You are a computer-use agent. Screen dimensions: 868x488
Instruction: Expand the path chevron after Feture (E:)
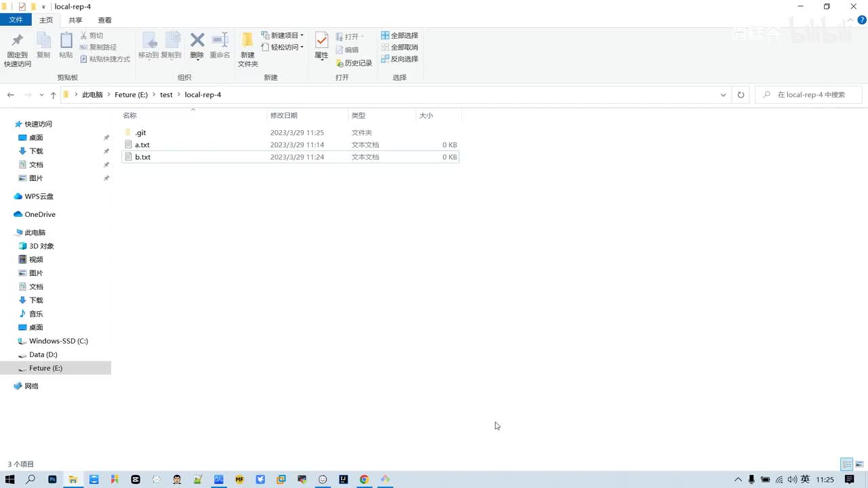153,95
